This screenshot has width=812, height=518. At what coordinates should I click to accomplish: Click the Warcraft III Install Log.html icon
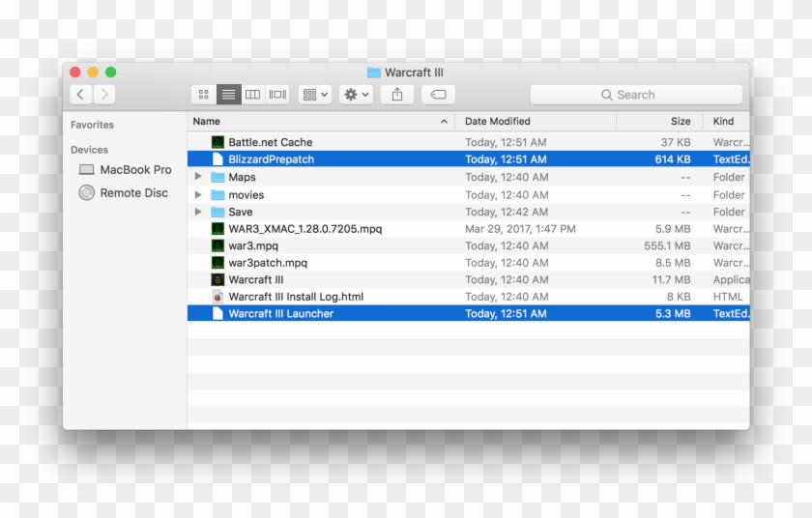coord(217,297)
